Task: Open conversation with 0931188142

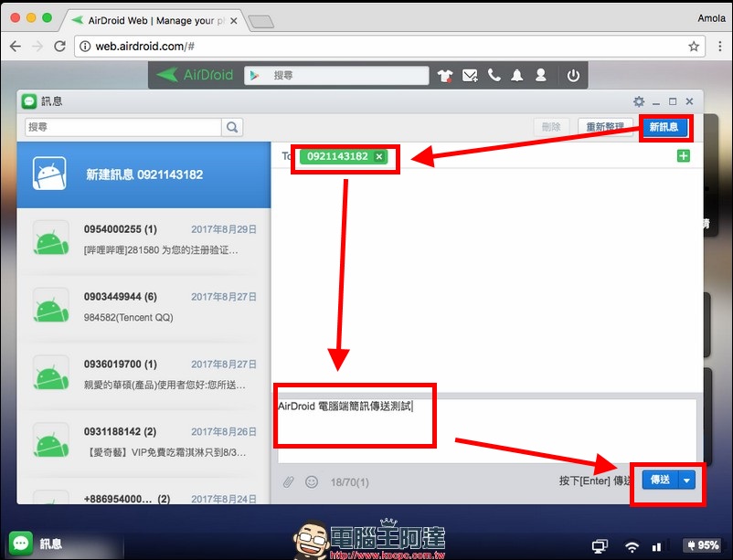Action: click(144, 442)
